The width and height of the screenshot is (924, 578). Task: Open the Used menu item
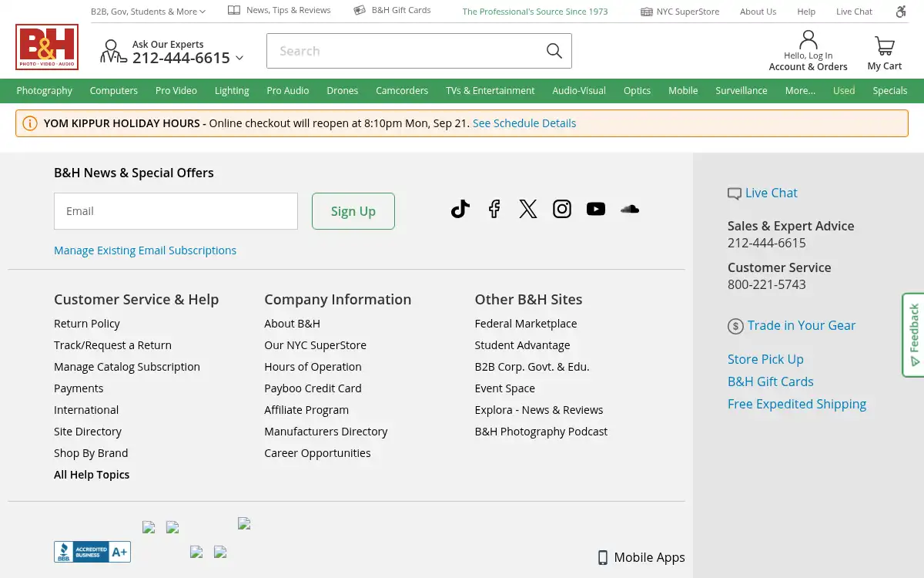844,90
